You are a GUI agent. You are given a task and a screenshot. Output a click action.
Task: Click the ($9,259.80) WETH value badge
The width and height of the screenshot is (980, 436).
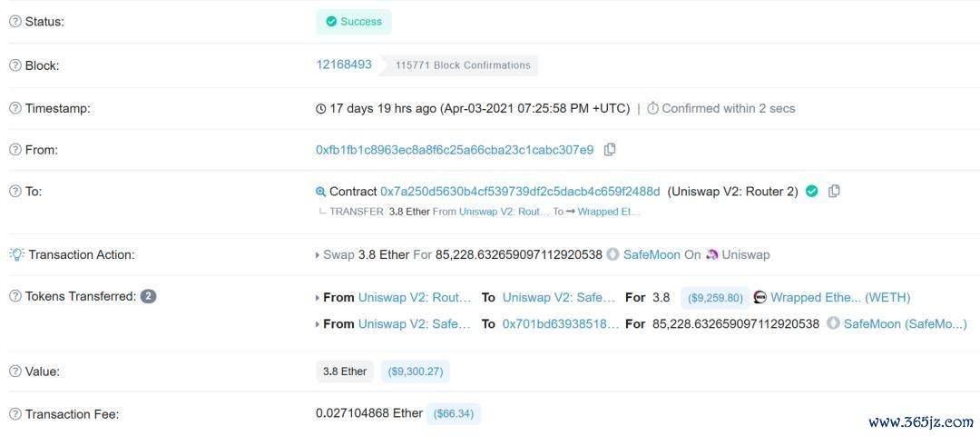pos(715,298)
